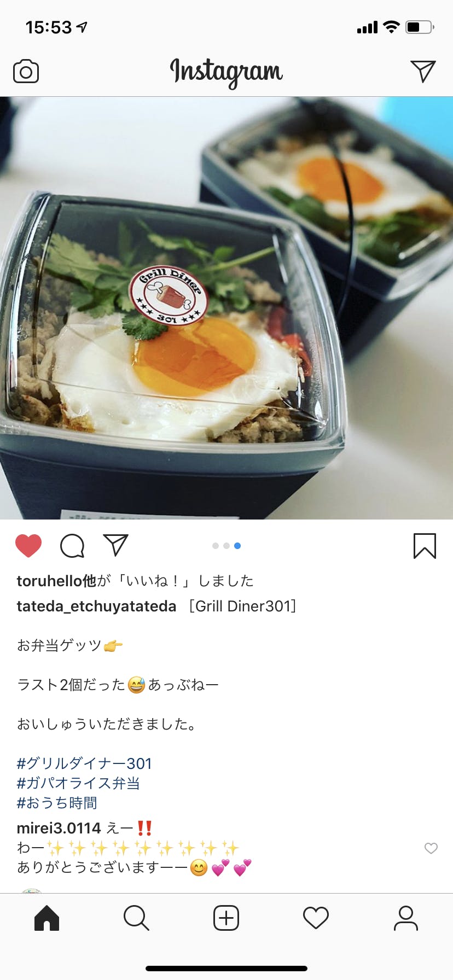453x980 pixels.
Task: Save post with bookmark icon
Action: [x=425, y=546]
